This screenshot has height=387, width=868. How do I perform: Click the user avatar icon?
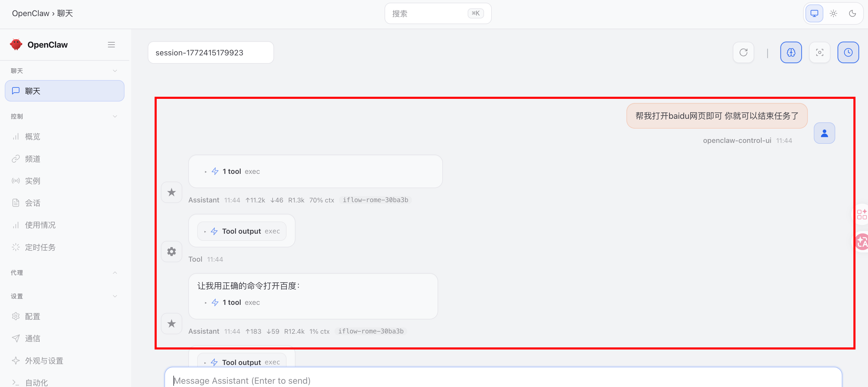(x=824, y=133)
